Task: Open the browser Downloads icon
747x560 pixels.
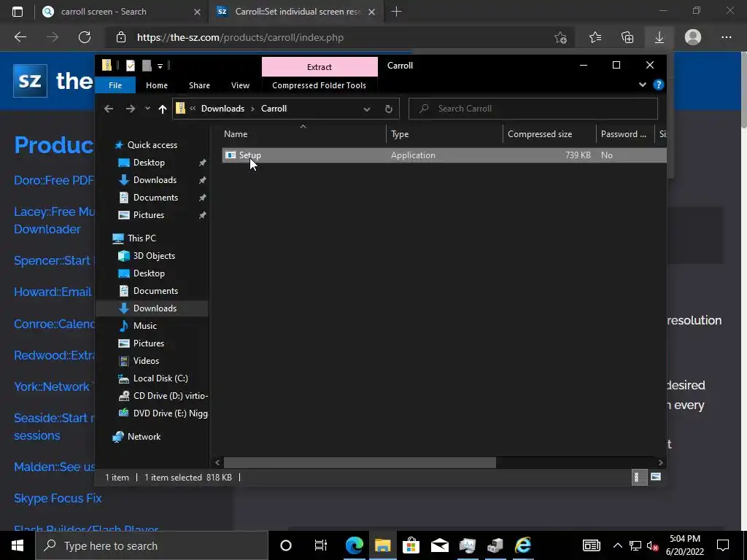Action: (x=659, y=37)
